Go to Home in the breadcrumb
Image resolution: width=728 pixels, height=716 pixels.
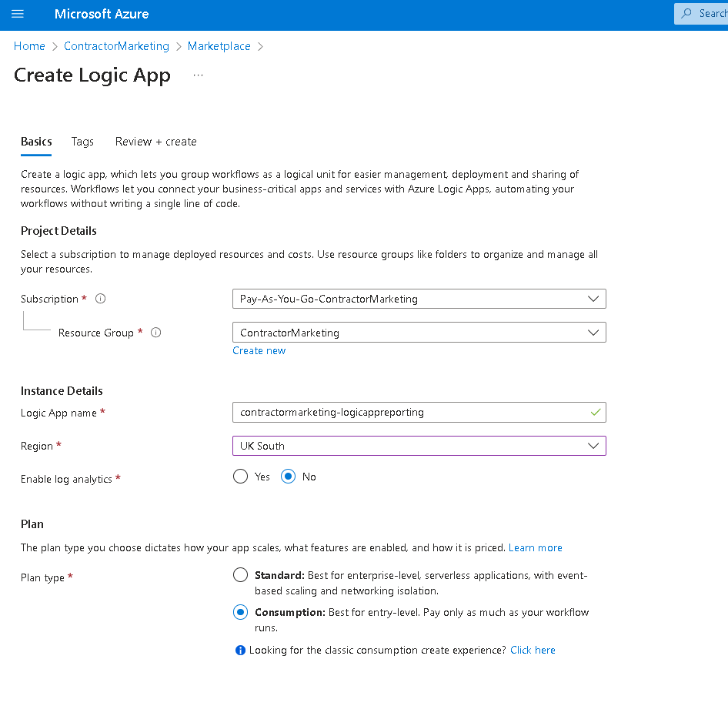coord(29,46)
